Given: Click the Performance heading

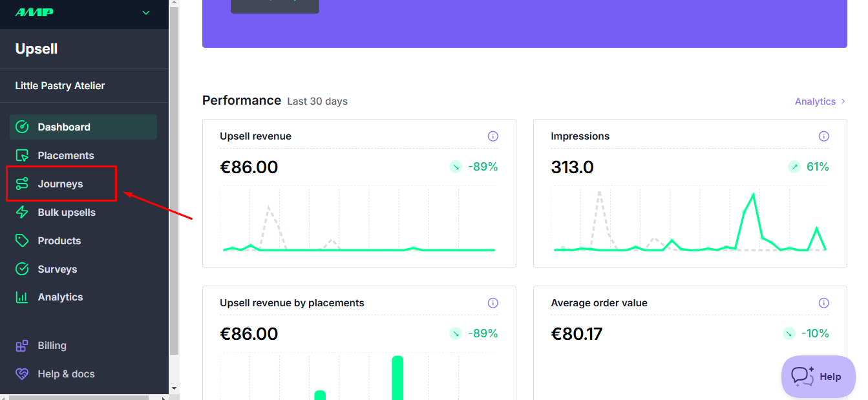Looking at the screenshot, I should [x=242, y=100].
